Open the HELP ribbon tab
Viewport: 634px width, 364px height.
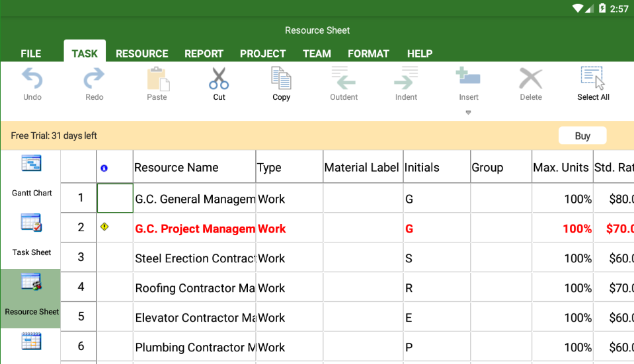(x=420, y=54)
